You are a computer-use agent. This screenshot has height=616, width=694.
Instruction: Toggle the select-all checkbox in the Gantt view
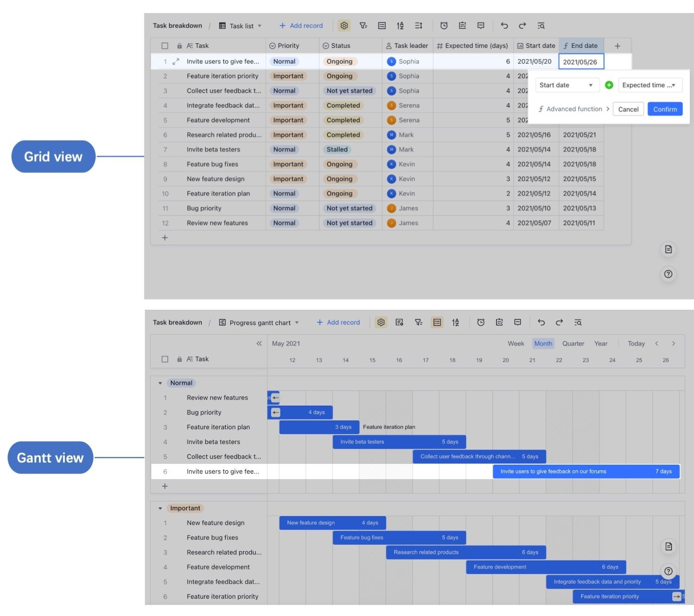pos(165,358)
